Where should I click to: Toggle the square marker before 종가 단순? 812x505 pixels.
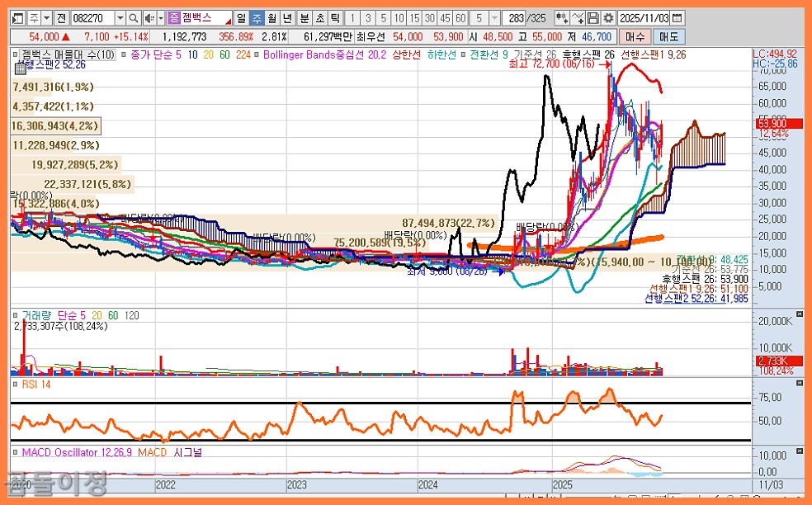coord(124,54)
